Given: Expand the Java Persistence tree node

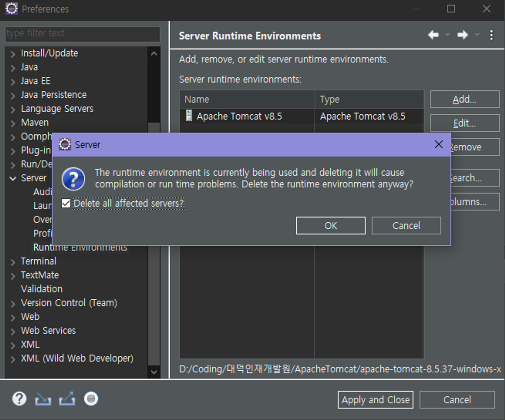Looking at the screenshot, I should [13, 95].
